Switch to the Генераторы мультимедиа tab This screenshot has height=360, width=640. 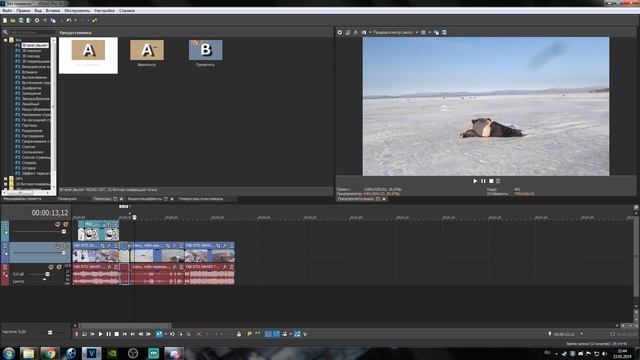click(201, 199)
